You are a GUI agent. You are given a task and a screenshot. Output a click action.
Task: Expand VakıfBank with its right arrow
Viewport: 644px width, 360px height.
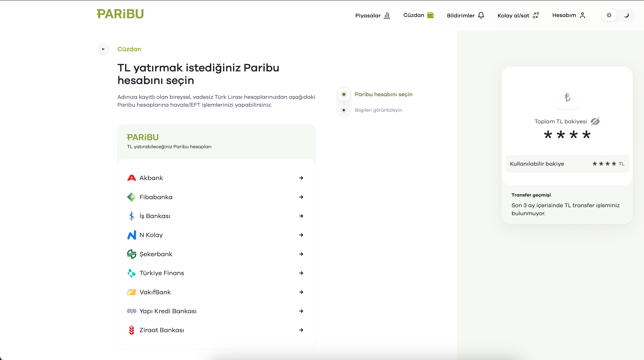click(x=301, y=292)
